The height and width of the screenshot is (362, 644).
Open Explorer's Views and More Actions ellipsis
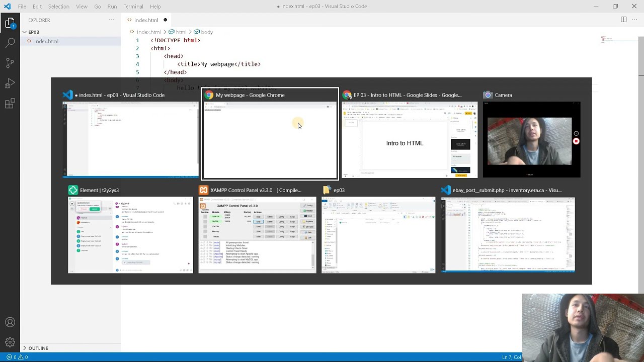pyautogui.click(x=112, y=20)
